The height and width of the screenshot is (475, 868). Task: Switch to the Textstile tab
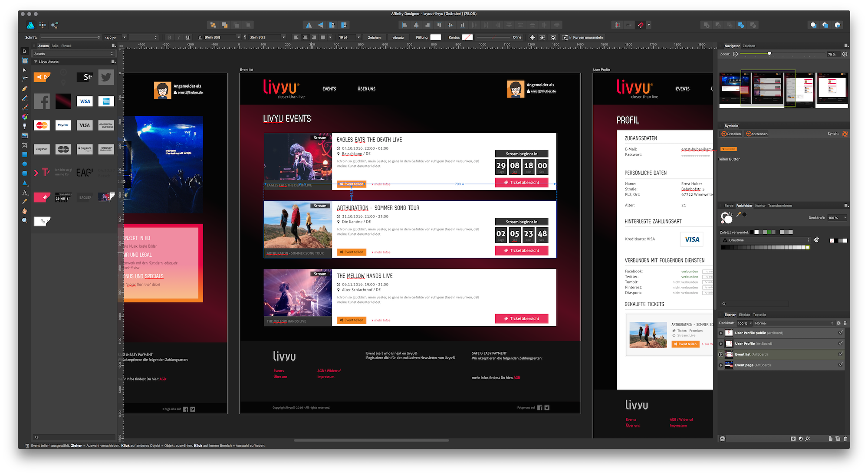[x=759, y=314]
